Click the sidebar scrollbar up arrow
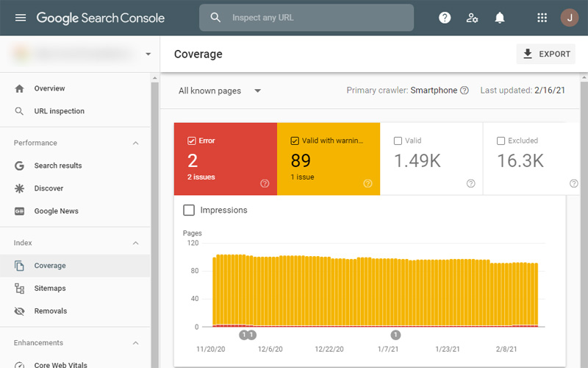Viewport: 588px width, 368px height. coord(154,78)
